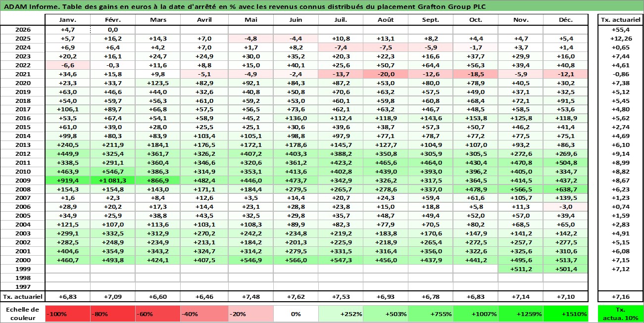Viewport: 644px width, 323px height.
Task: Click the 0,0 cell for February 2026
Action: (113, 30)
